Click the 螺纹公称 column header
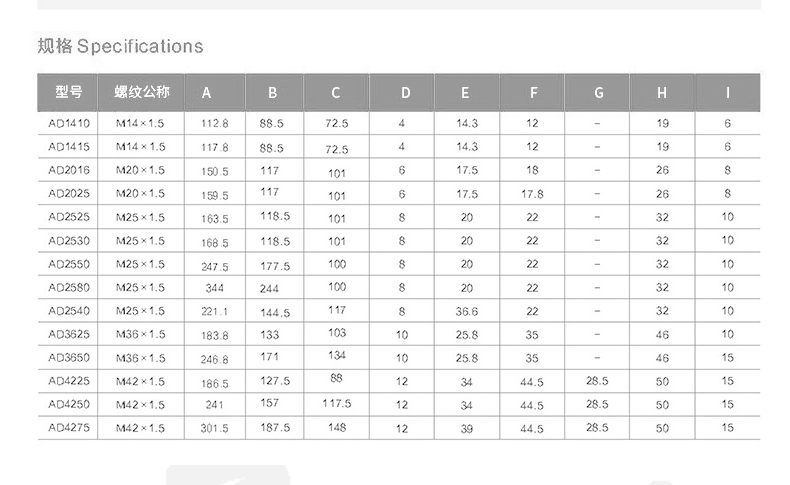The width and height of the screenshot is (790, 485). pos(141,92)
